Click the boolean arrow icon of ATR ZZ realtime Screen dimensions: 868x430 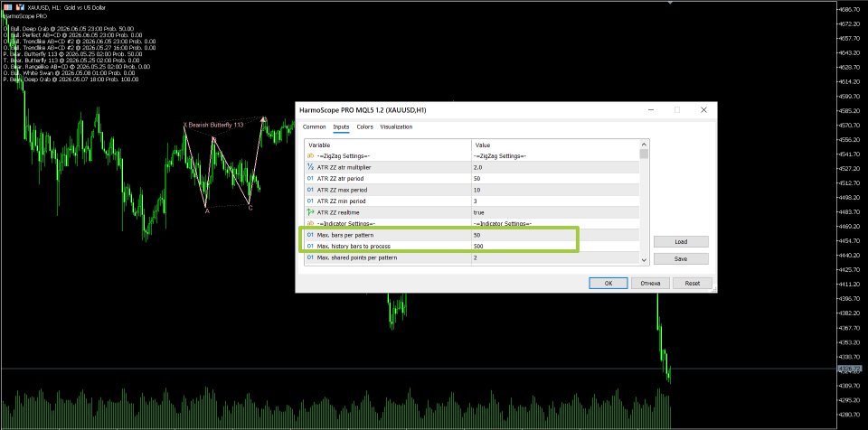[x=310, y=212]
